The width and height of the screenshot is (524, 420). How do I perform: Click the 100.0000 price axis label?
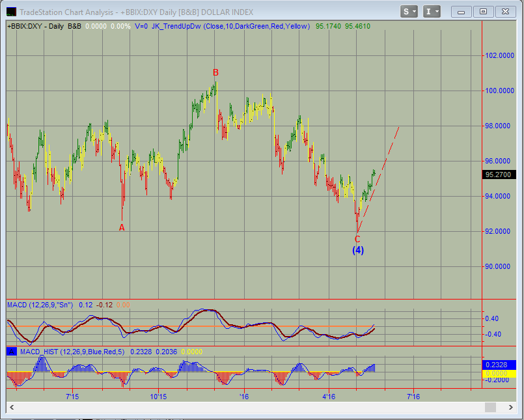pos(499,91)
